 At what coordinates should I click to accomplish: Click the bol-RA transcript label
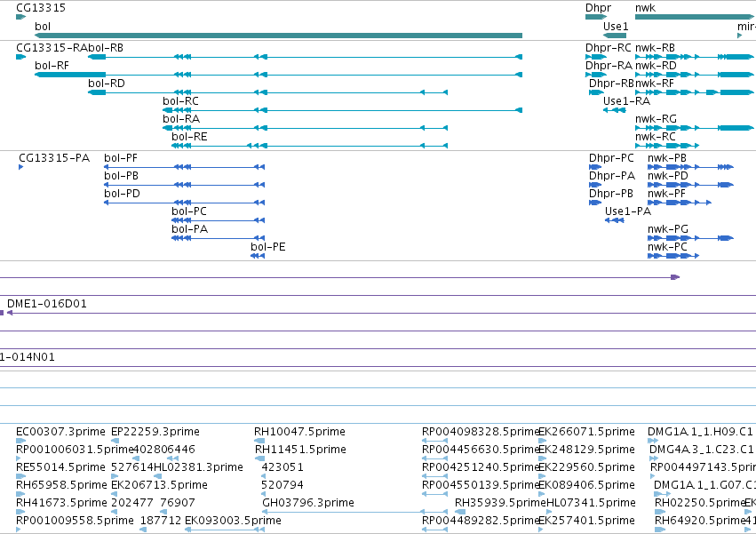click(x=181, y=119)
